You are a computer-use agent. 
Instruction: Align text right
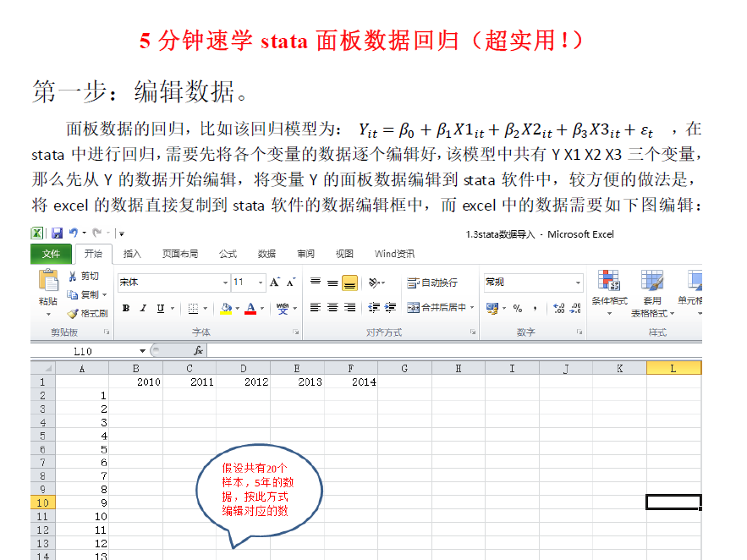click(349, 308)
